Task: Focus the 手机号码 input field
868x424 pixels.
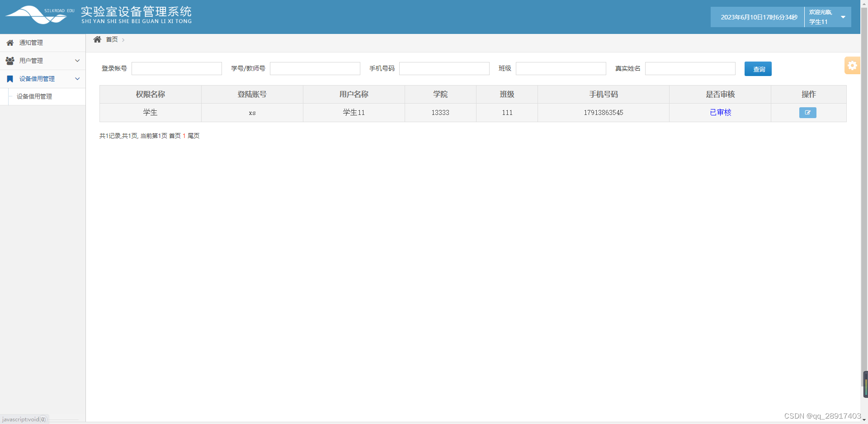Action: pos(444,68)
